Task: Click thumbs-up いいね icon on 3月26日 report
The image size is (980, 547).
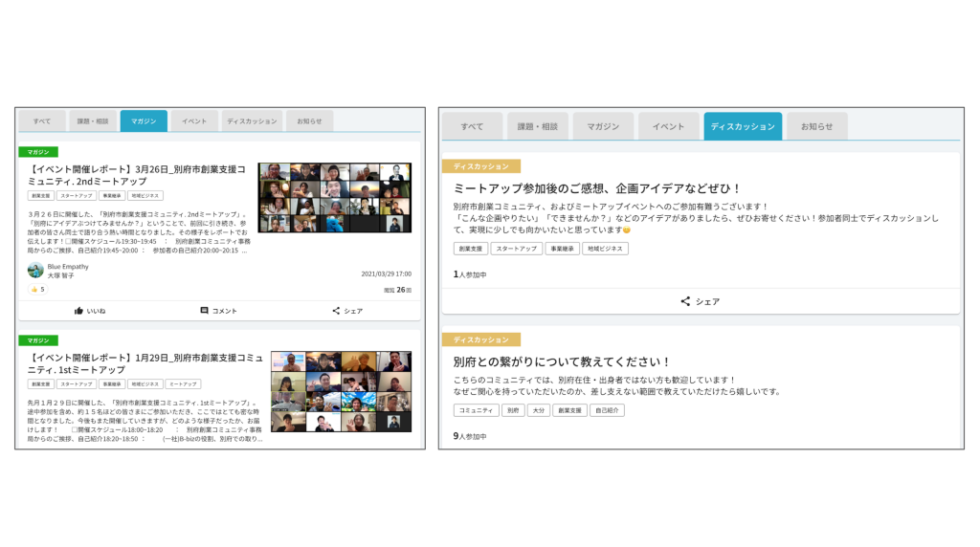Action: tap(78, 311)
